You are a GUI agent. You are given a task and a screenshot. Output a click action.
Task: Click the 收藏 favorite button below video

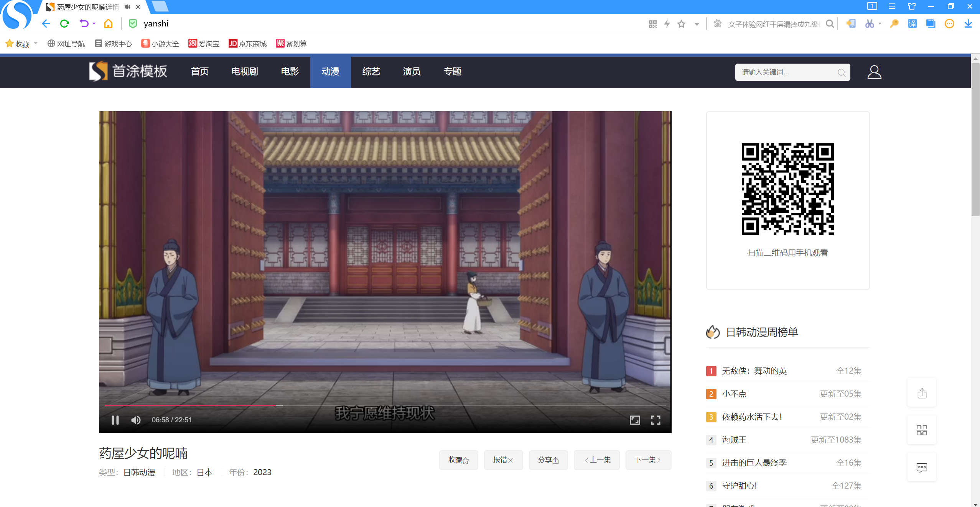click(458, 459)
